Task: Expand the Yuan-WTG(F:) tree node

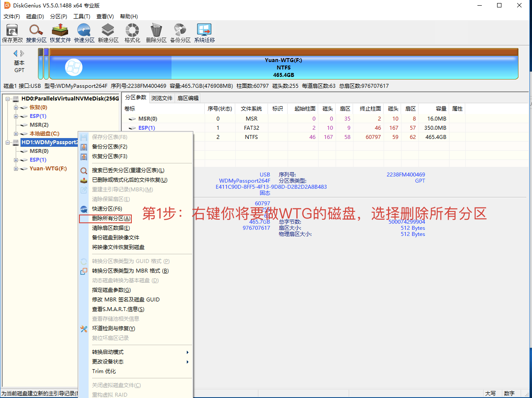Action: [x=16, y=169]
